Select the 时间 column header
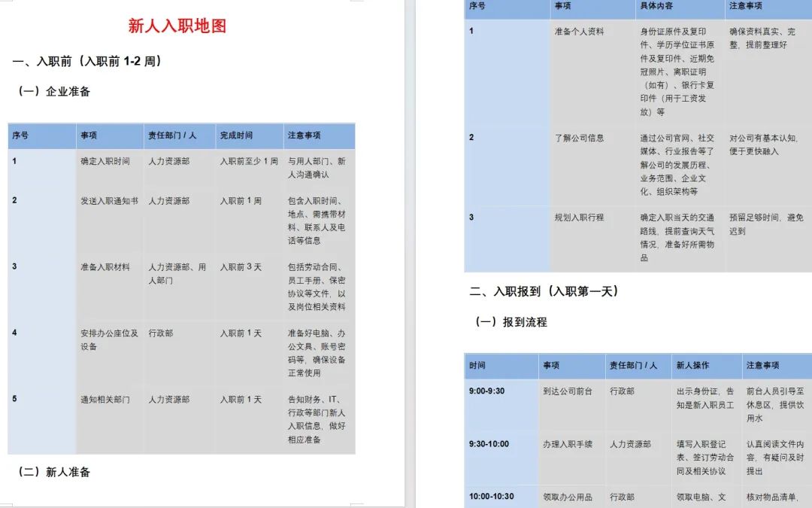This screenshot has height=508, width=812. pyautogui.click(x=477, y=366)
